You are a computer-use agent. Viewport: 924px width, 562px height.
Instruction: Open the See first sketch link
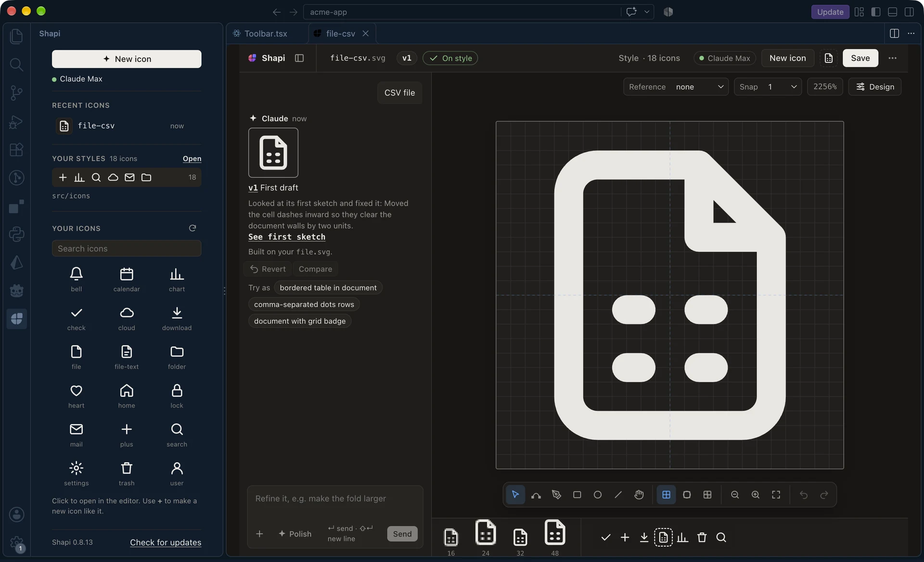tap(287, 237)
